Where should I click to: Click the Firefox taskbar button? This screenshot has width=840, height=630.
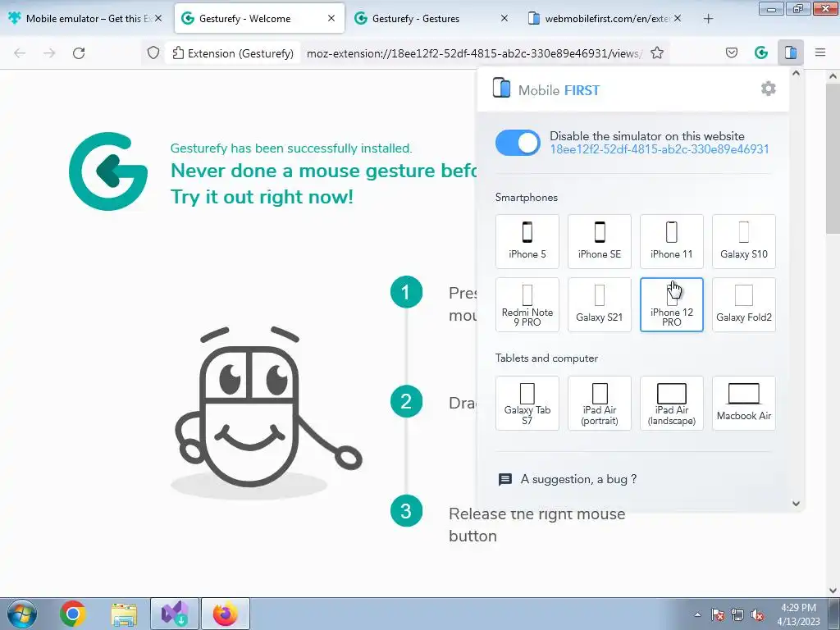(226, 614)
